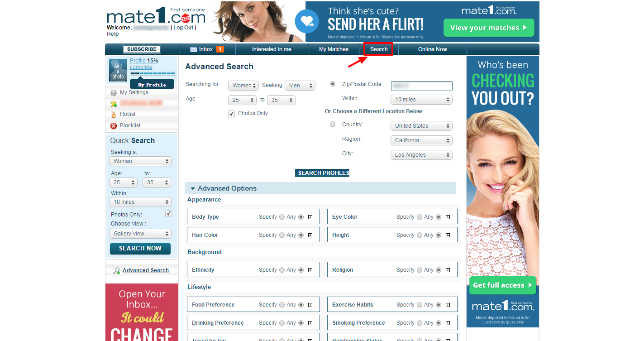Select Religion Any radio
The width and height of the screenshot is (644, 341).
(438, 270)
